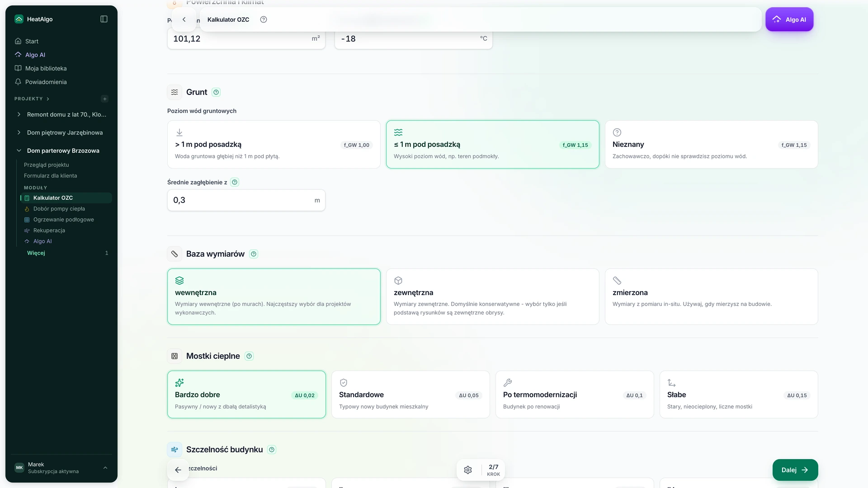The height and width of the screenshot is (488, 868).
Task: Open Formularz dla klienta link
Action: [51, 176]
